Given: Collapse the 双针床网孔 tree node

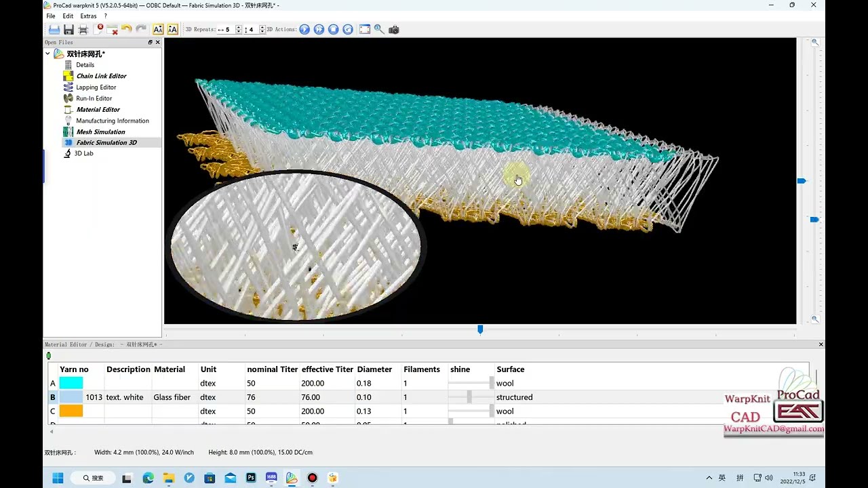Looking at the screenshot, I should [x=47, y=54].
